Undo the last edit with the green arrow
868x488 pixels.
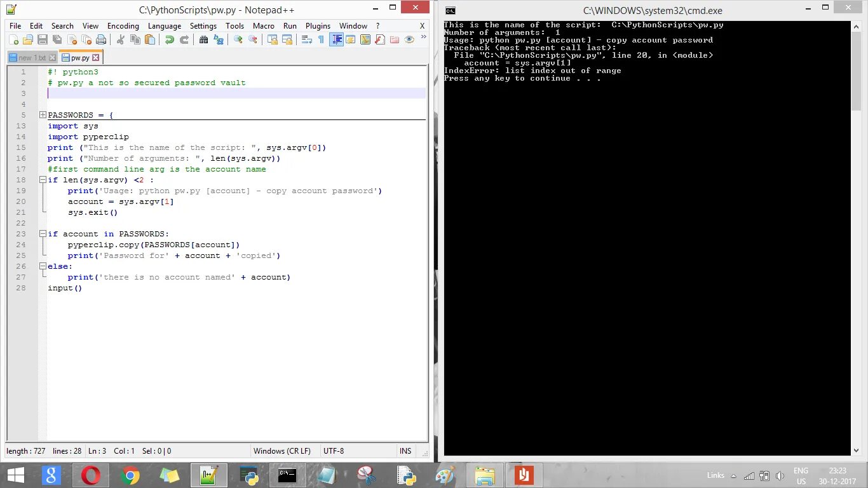tap(170, 39)
